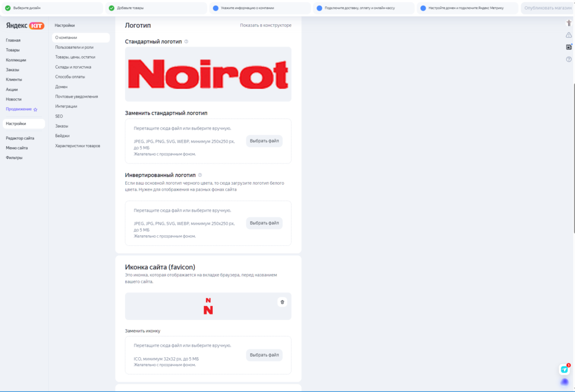
Task: Open 'Домен' settings
Action: pyautogui.click(x=61, y=87)
